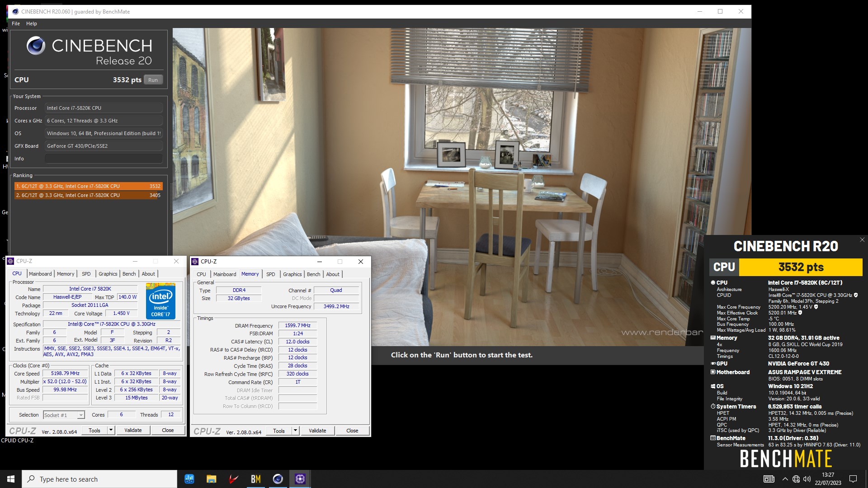The height and width of the screenshot is (488, 868).
Task: Show hidden system tray icons
Action: 785,479
